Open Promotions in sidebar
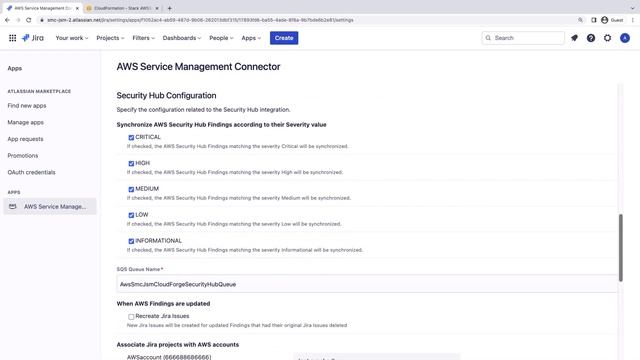 [x=23, y=156]
